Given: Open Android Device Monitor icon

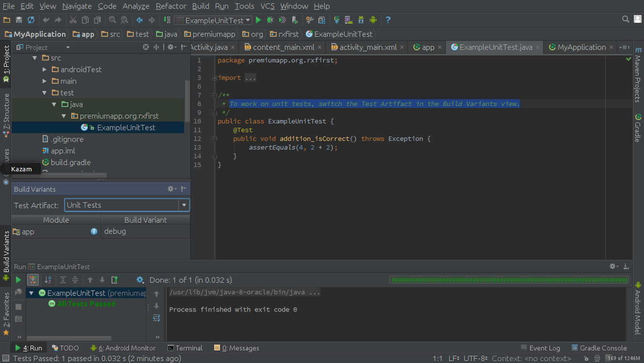Looking at the screenshot, I should 373,20.
